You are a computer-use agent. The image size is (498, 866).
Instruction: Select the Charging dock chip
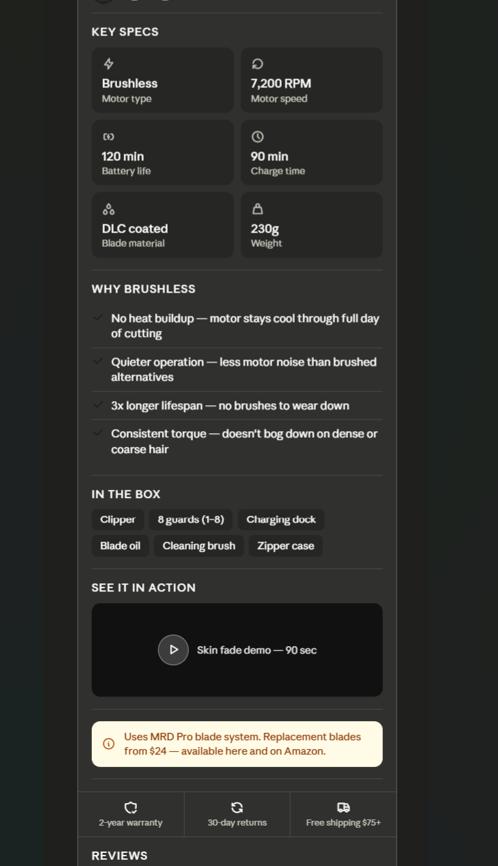coord(281,520)
